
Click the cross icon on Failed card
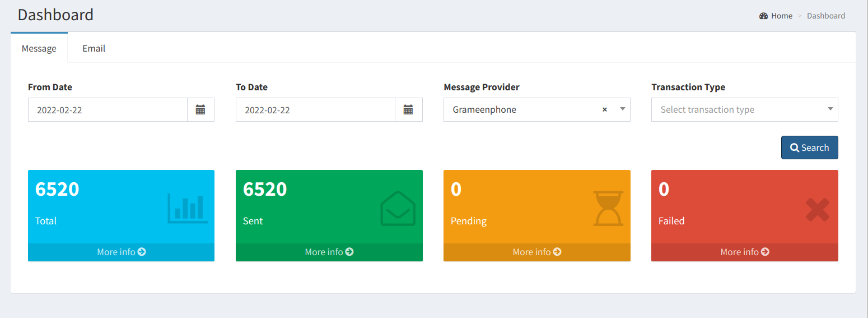(818, 209)
